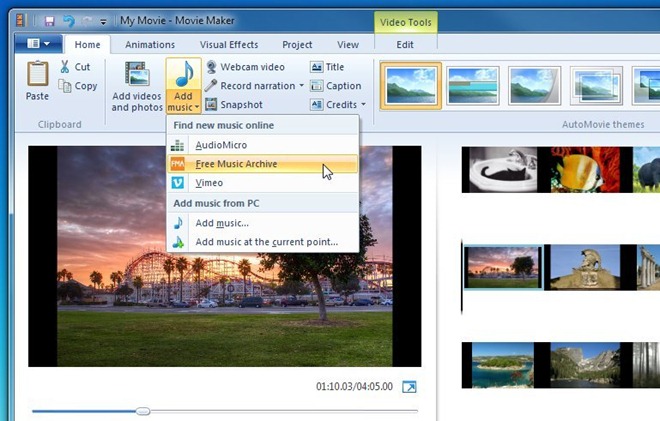Expand the Credits dropdown arrow

point(363,105)
